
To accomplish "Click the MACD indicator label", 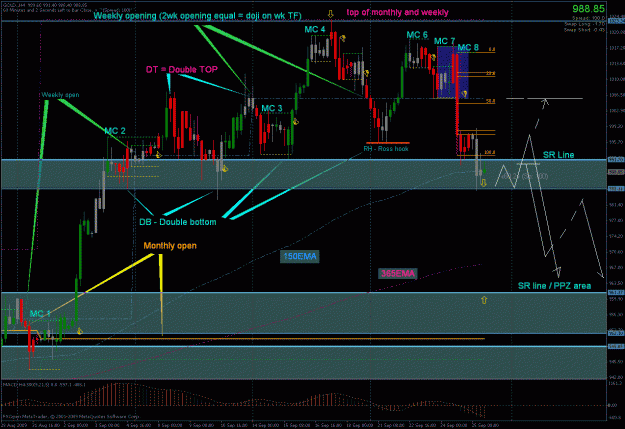I will (44, 385).
